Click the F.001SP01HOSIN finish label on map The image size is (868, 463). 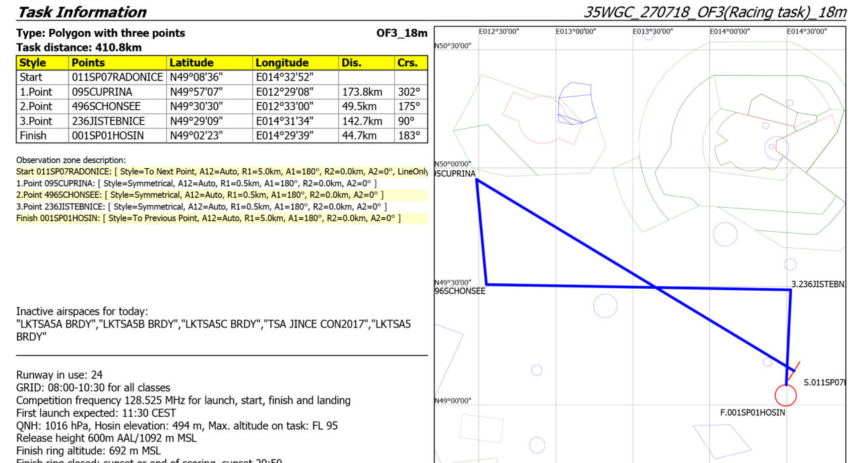pos(752,413)
